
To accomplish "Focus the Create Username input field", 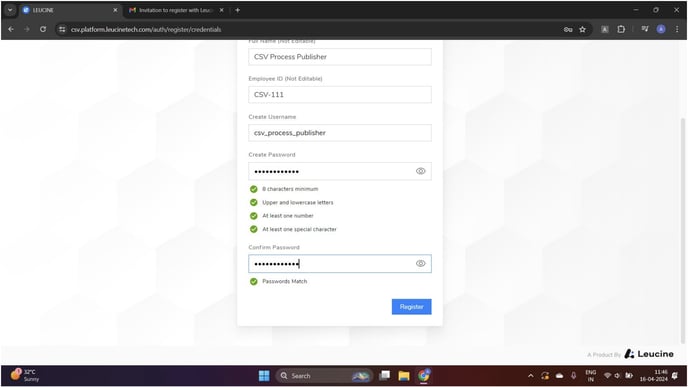I will coord(340,133).
